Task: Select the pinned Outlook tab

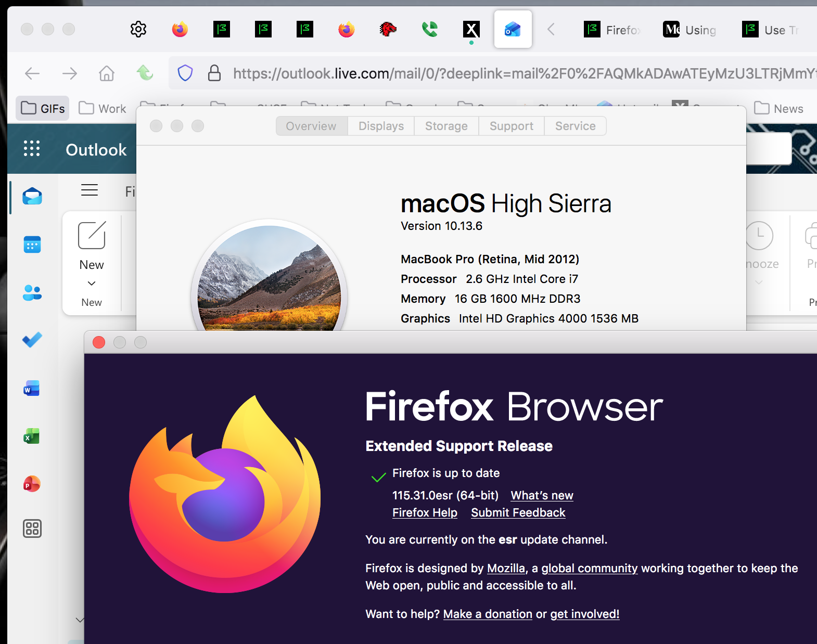Action: coord(513,29)
